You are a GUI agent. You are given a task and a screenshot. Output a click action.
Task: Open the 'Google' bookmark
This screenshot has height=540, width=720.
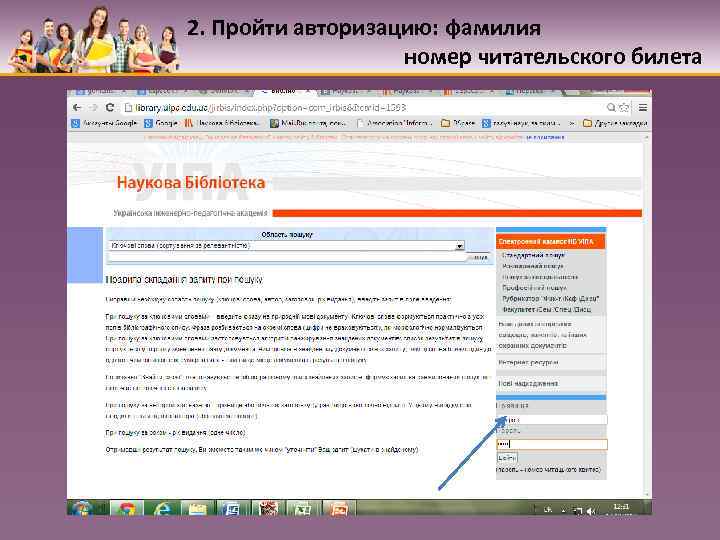click(161, 123)
